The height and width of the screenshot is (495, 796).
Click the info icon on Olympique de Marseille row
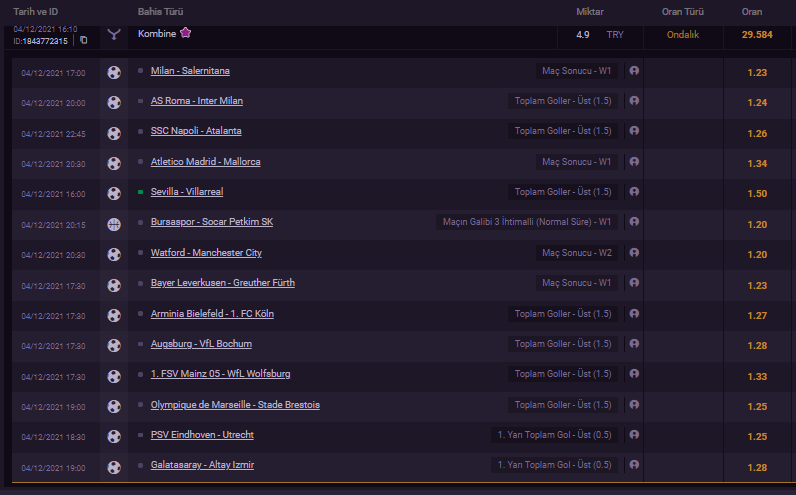(634, 404)
